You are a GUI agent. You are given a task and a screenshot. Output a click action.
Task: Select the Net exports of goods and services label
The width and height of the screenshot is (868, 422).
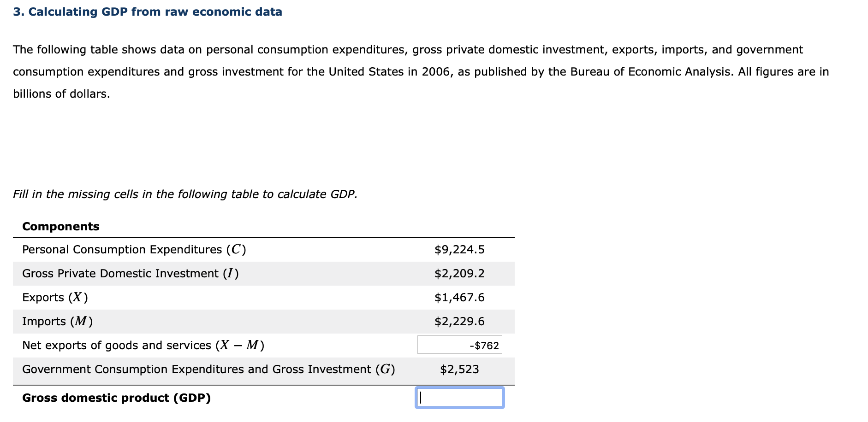(142, 345)
